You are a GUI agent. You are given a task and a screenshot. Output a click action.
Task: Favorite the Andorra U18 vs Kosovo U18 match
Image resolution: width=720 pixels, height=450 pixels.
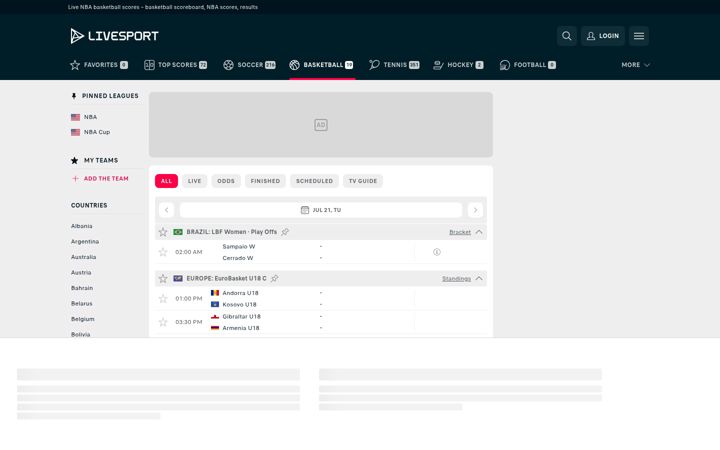(163, 298)
